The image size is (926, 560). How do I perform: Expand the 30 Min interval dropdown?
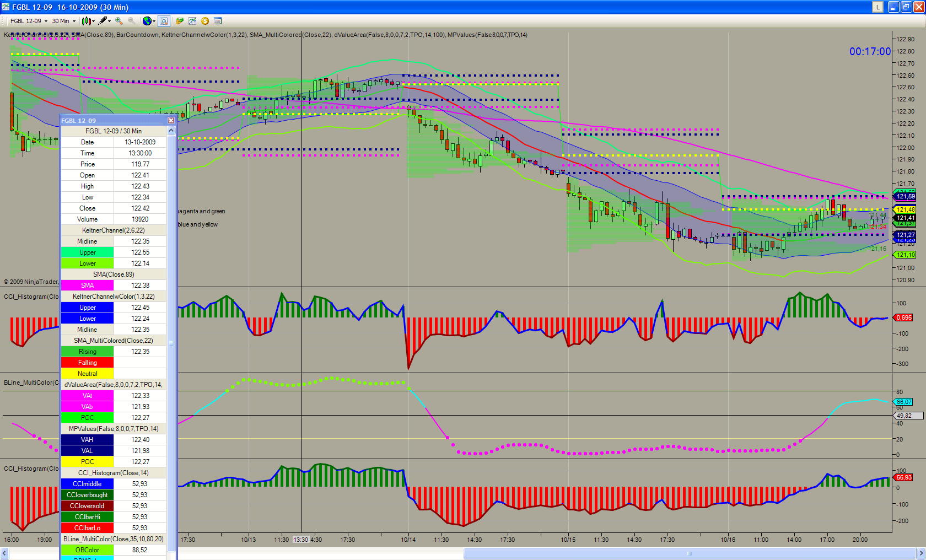[74, 21]
